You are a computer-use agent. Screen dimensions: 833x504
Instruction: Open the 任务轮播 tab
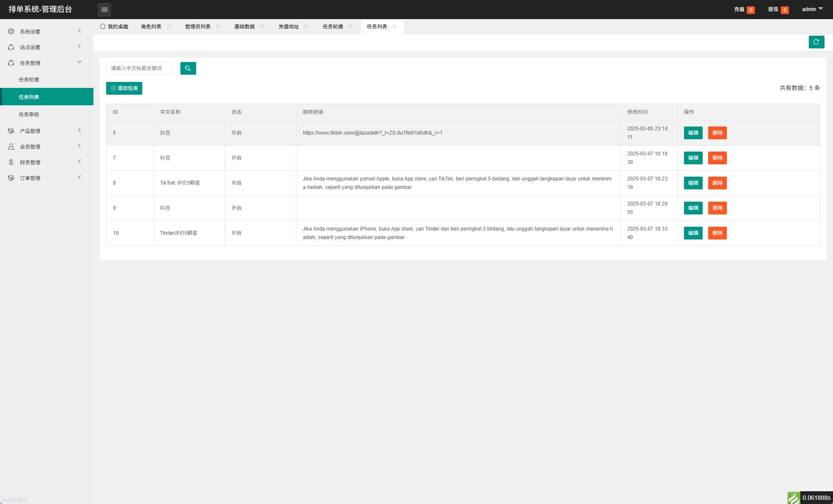coord(333,26)
